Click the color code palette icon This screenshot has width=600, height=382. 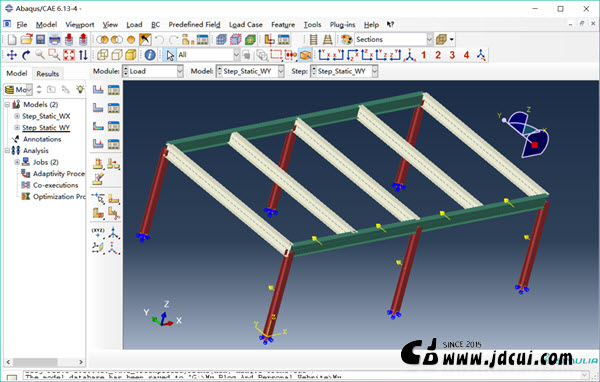346,39
